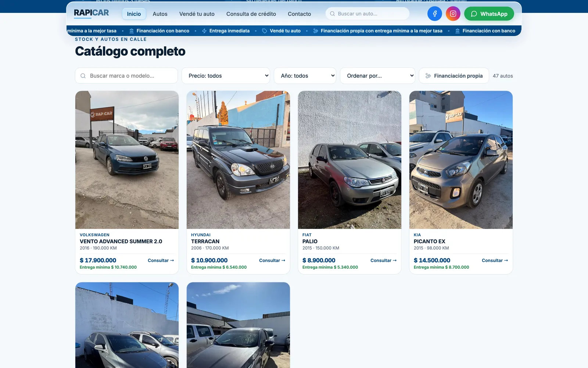Go to the Inicio tab
Screen dimensions: 588x368
click(x=134, y=14)
